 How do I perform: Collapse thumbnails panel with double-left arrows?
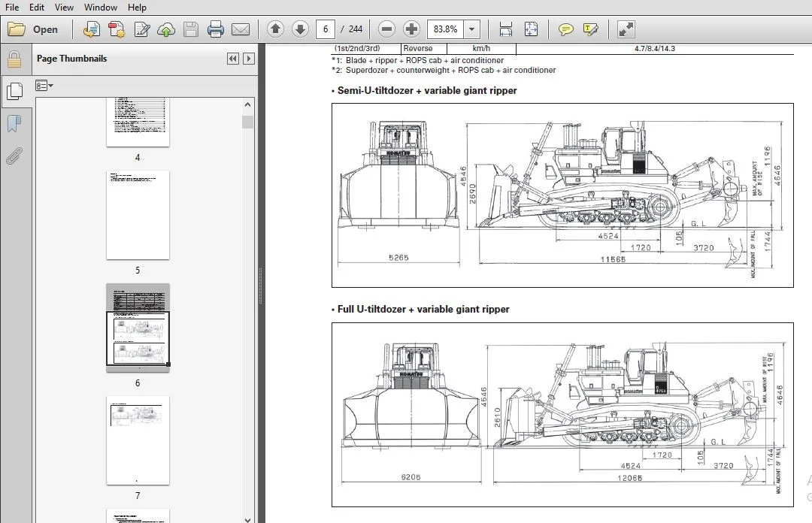(233, 59)
